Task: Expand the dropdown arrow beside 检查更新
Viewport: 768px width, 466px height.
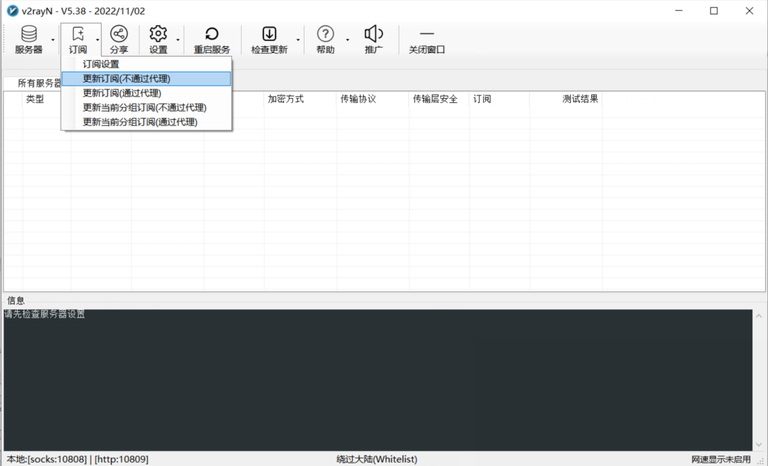Action: 297,40
